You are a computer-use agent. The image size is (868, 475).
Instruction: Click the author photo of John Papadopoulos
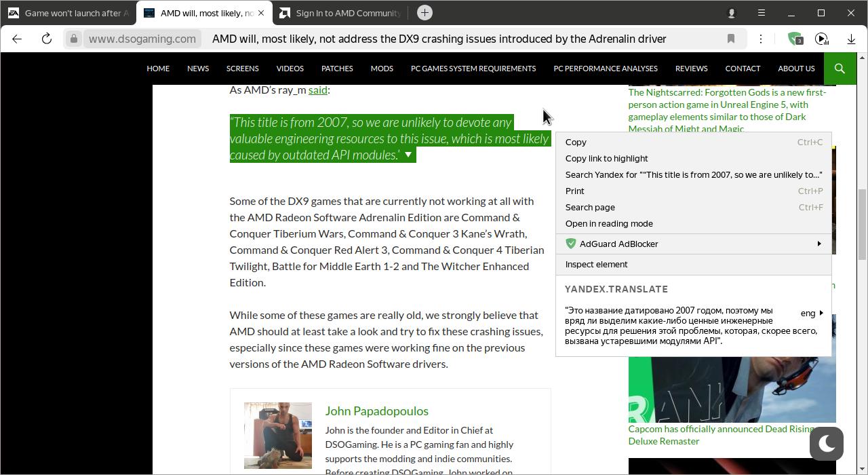click(278, 436)
